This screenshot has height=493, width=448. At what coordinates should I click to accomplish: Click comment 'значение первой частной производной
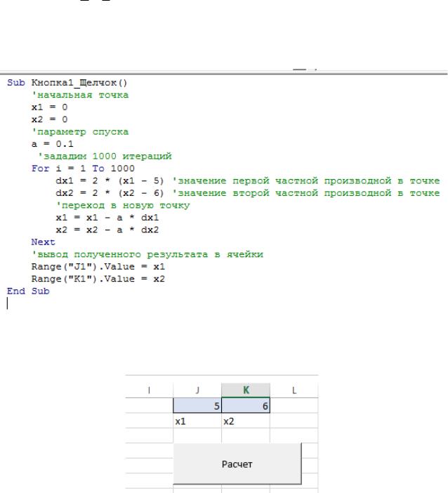306,180
